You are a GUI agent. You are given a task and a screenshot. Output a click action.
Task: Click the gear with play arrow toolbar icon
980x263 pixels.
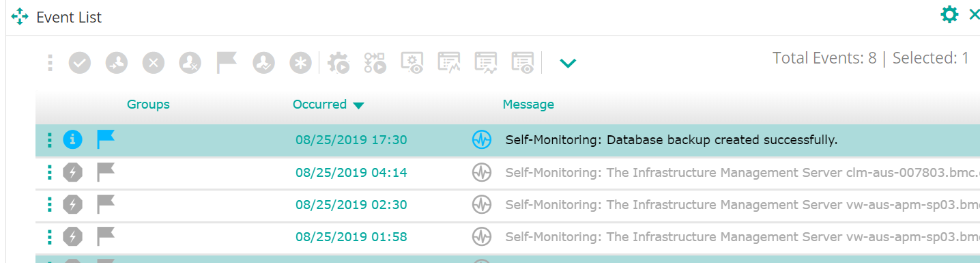tap(338, 63)
